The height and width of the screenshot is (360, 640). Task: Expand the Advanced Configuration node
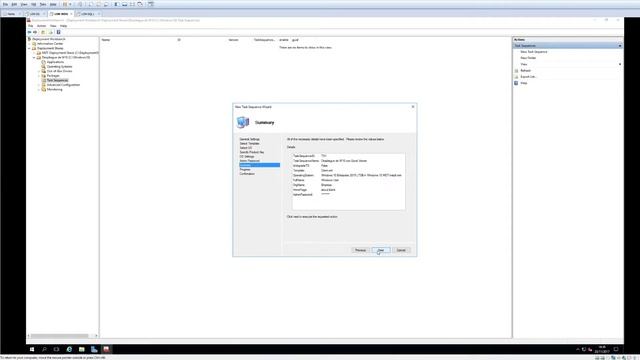39,85
